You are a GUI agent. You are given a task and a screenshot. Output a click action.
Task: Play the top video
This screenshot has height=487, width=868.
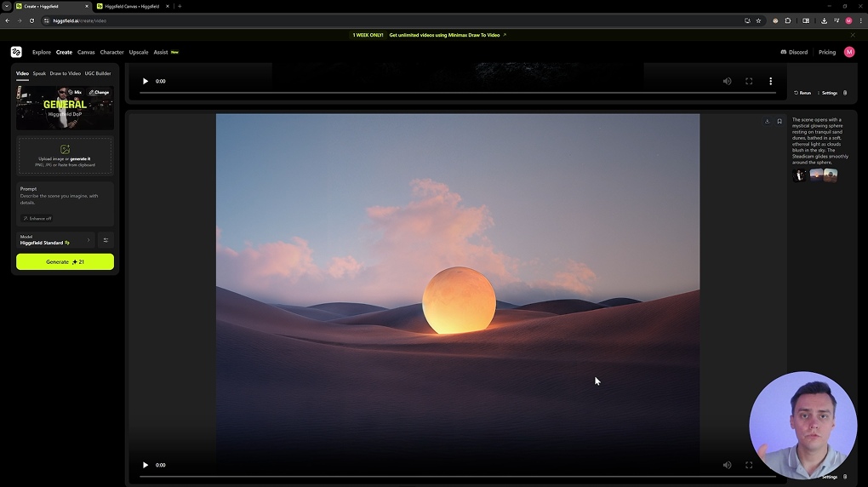point(146,81)
